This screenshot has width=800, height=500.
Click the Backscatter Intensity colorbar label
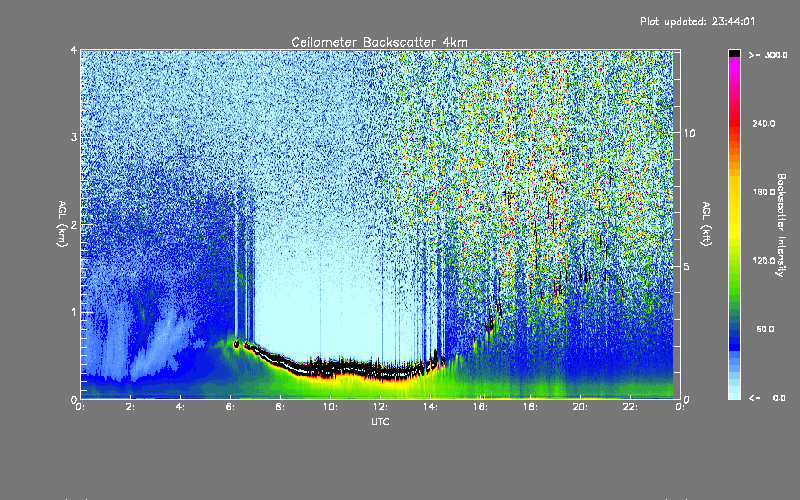coord(781,225)
